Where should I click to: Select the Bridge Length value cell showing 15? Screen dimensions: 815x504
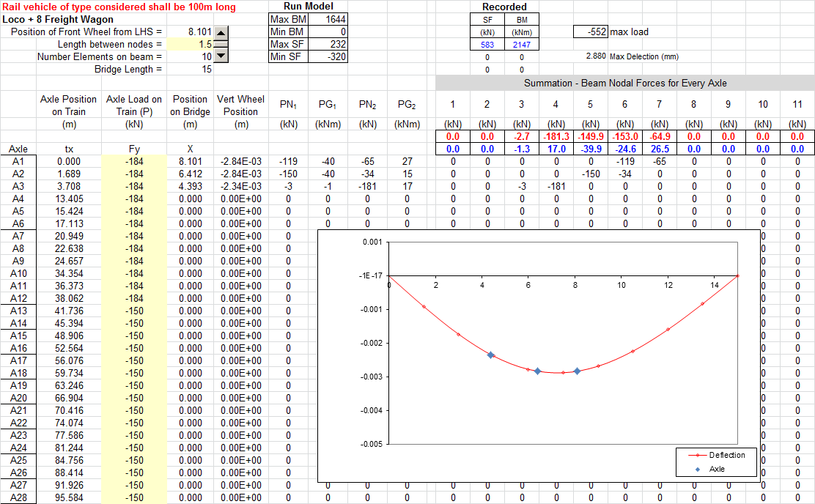tap(207, 68)
